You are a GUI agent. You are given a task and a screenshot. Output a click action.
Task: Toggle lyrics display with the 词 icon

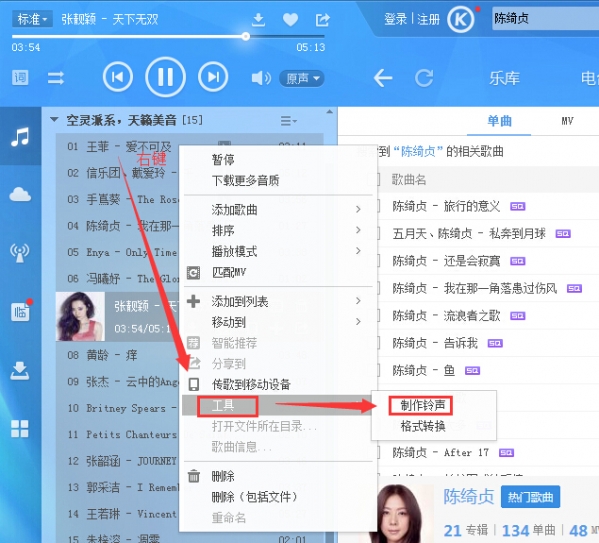coord(20,78)
